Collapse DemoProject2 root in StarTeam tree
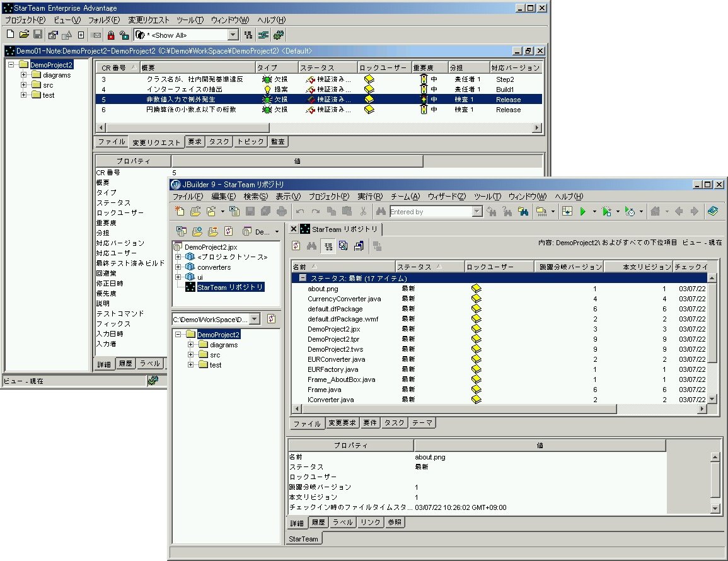The image size is (728, 561). tap(11, 64)
